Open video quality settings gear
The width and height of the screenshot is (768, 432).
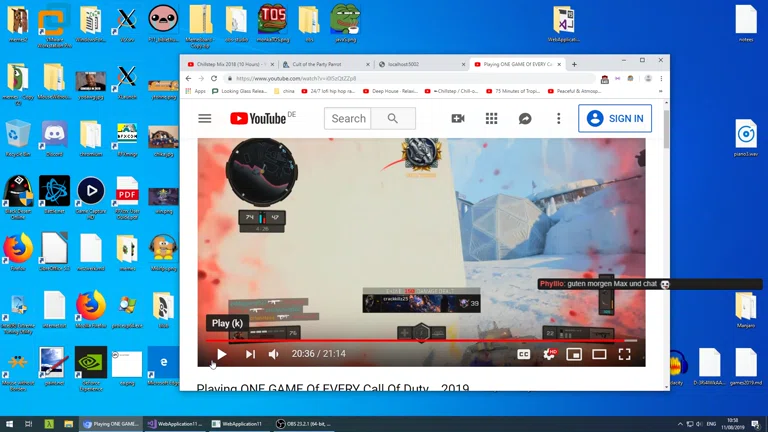(548, 354)
